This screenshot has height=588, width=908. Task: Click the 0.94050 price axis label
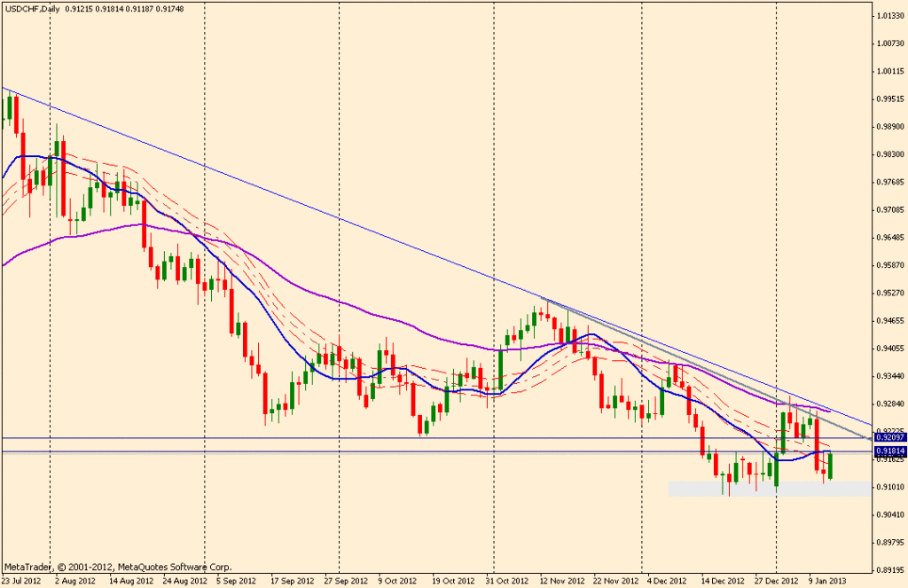pyautogui.click(x=888, y=349)
